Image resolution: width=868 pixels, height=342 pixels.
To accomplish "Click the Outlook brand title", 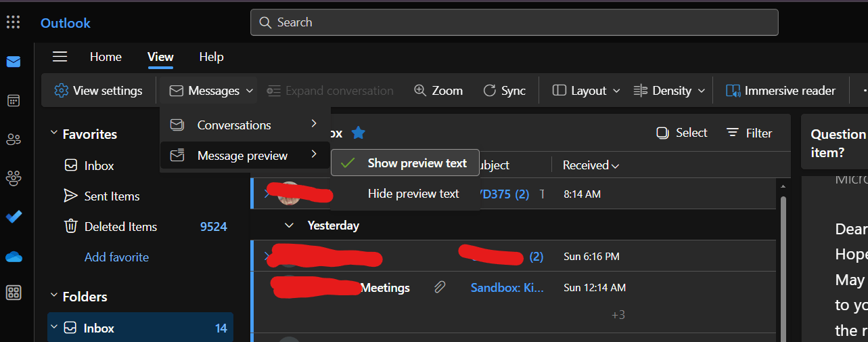I will click(66, 23).
